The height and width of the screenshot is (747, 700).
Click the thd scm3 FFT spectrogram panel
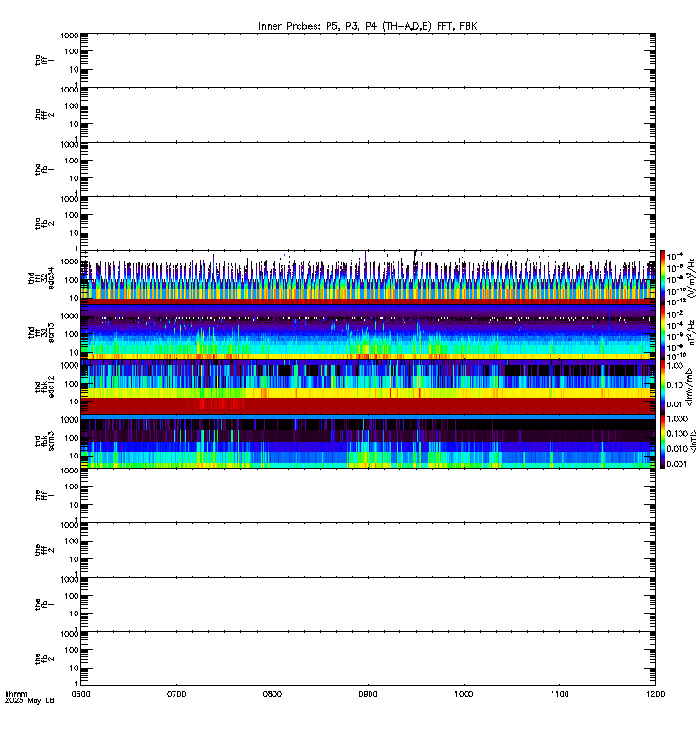(x=368, y=332)
